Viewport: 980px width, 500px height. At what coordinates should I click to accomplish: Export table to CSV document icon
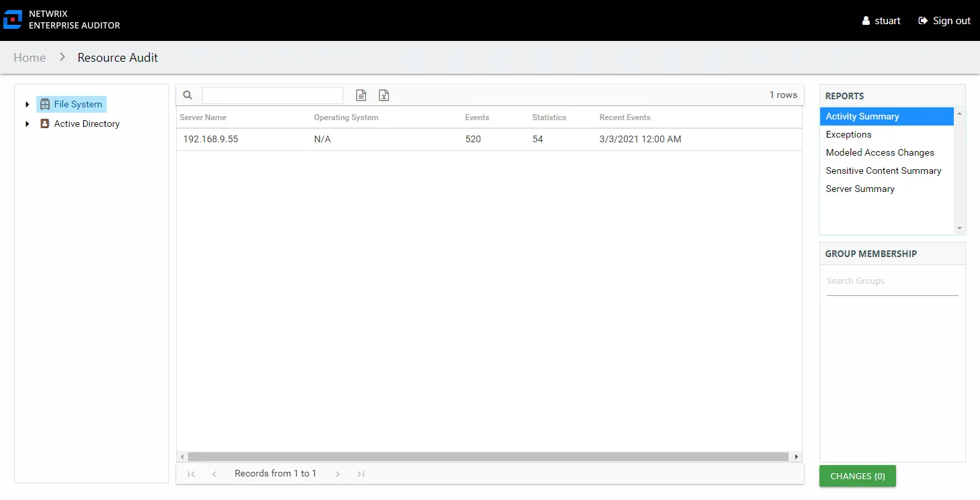pyautogui.click(x=361, y=95)
